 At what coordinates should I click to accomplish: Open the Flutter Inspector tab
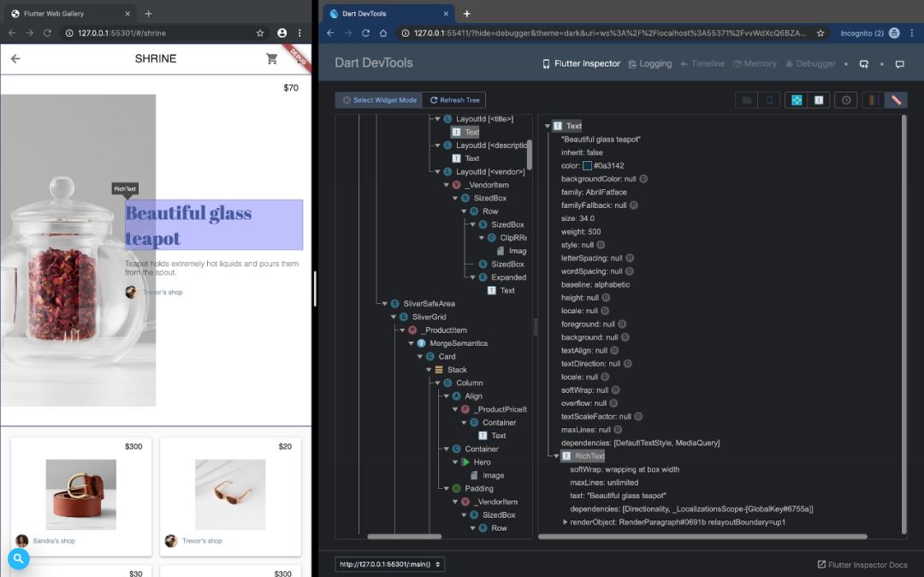click(581, 63)
